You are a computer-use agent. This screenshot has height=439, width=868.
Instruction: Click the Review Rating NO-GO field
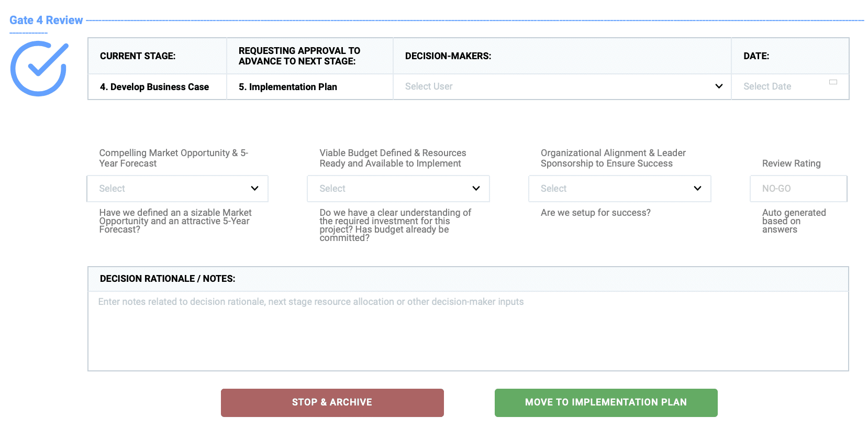[798, 189]
